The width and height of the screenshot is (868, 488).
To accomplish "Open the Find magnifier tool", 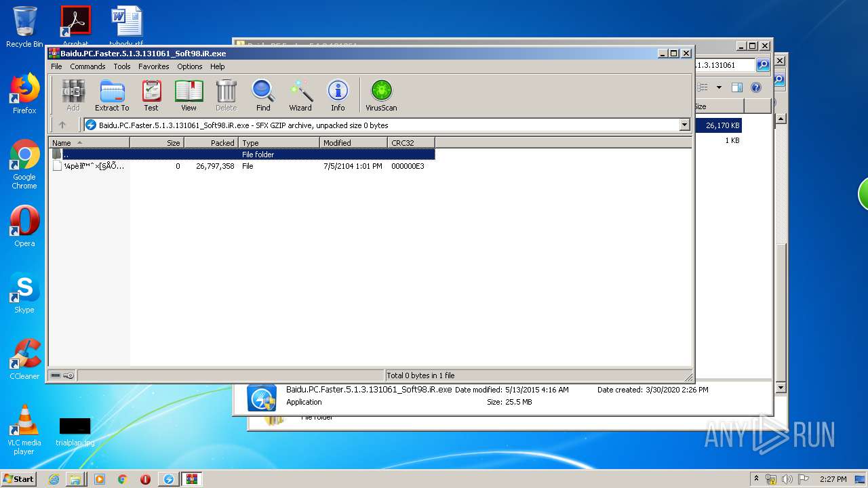I will point(263,96).
